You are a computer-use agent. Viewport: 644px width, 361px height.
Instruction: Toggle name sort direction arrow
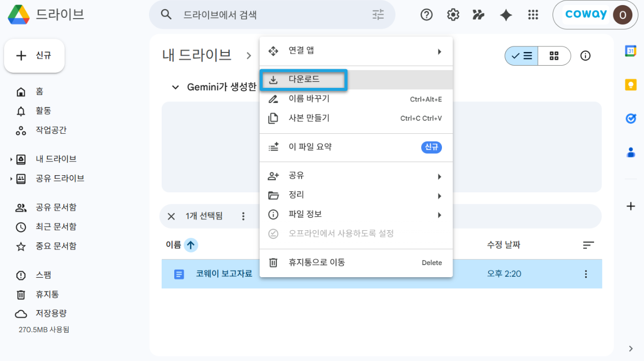click(190, 245)
